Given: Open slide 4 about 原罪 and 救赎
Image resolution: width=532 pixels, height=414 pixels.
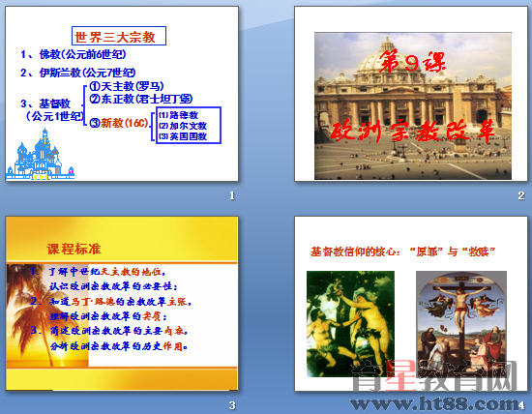Looking at the screenshot, I should (411, 304).
